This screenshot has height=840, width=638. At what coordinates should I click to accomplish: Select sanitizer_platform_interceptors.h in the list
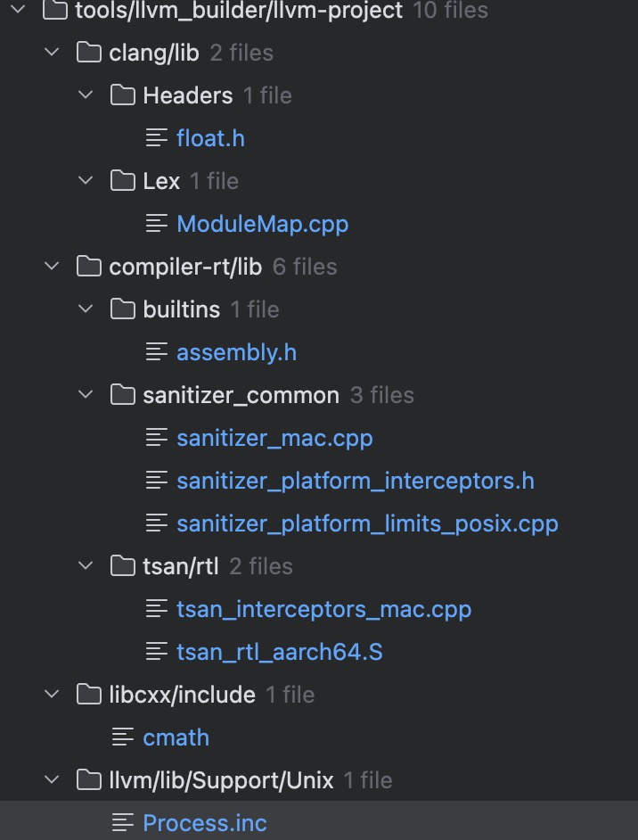pyautogui.click(x=355, y=480)
